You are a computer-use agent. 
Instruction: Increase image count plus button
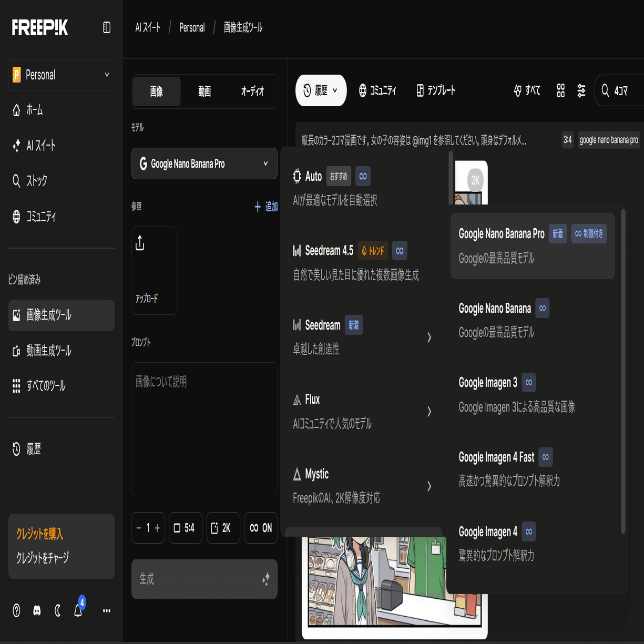point(157,528)
